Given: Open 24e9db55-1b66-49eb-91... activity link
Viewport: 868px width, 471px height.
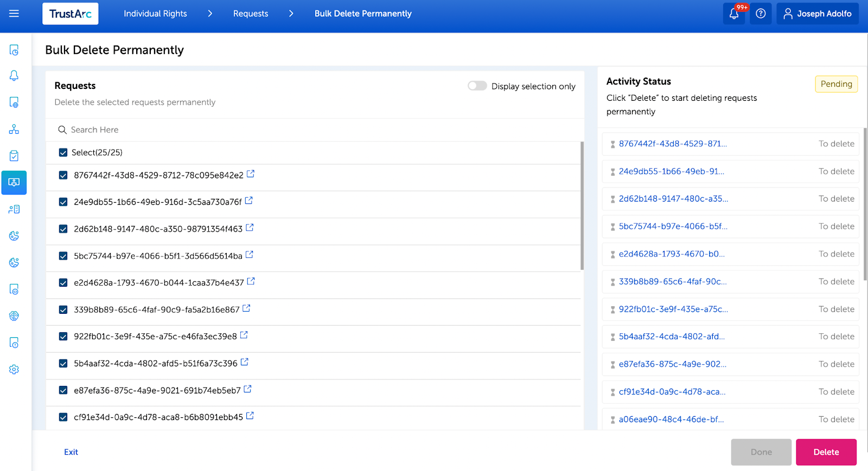Looking at the screenshot, I should pyautogui.click(x=672, y=171).
